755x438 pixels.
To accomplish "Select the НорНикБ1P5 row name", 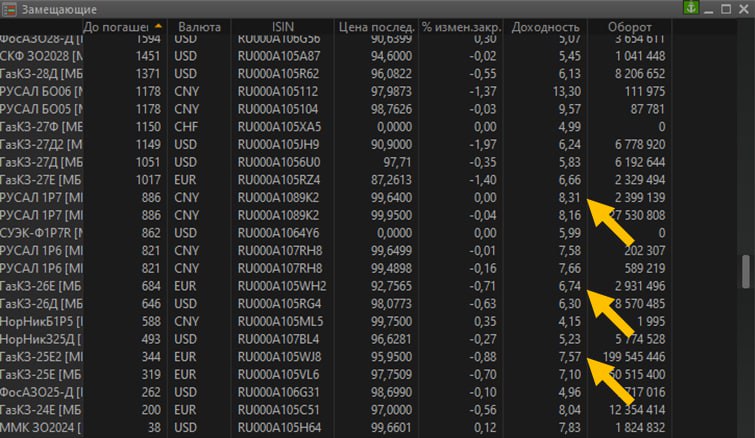I will click(41, 322).
